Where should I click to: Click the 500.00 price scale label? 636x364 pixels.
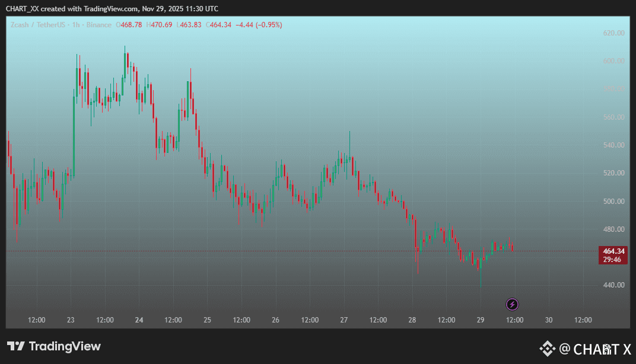coord(613,201)
